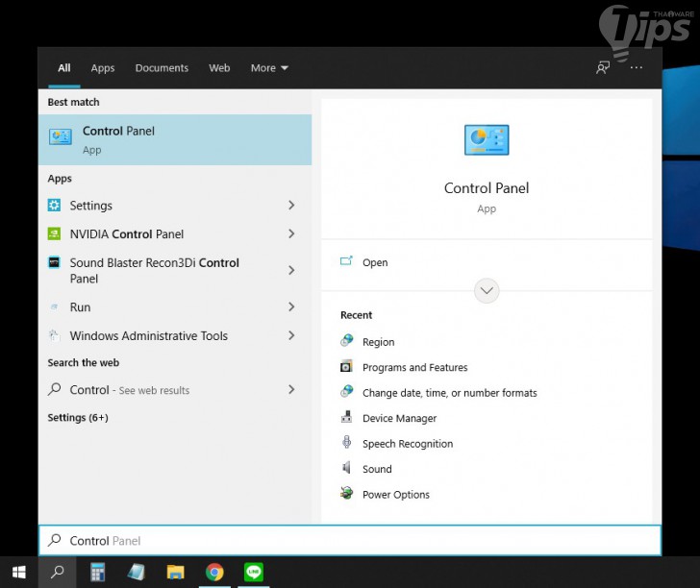Click the 'Run' result text
700x588 pixels.
click(80, 306)
